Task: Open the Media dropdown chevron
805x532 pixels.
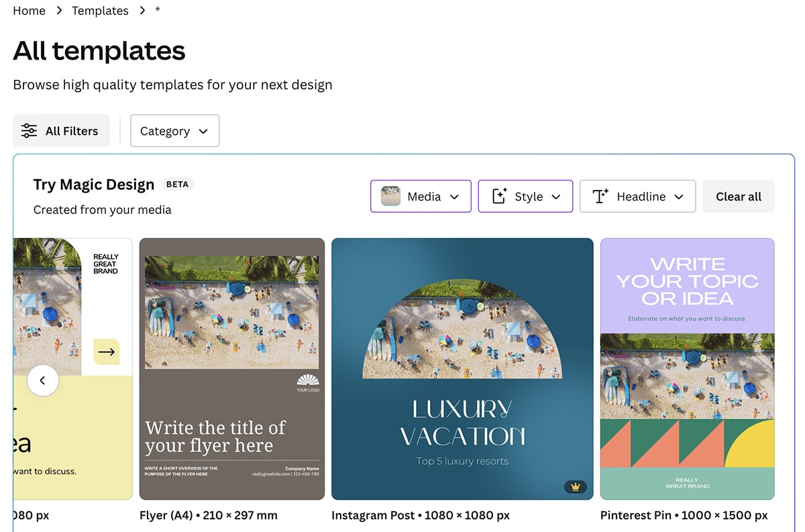Action: pyautogui.click(x=454, y=197)
